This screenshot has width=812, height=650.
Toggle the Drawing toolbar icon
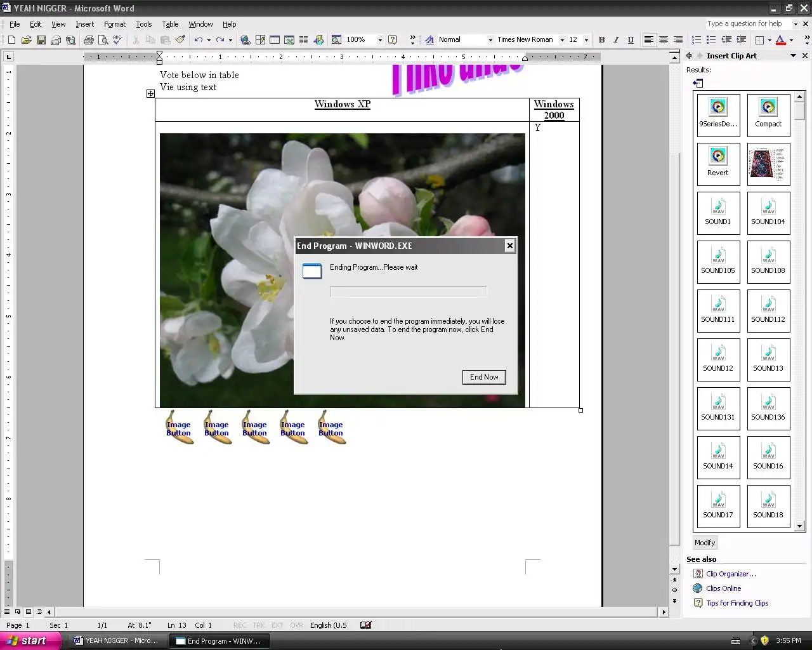coord(318,40)
